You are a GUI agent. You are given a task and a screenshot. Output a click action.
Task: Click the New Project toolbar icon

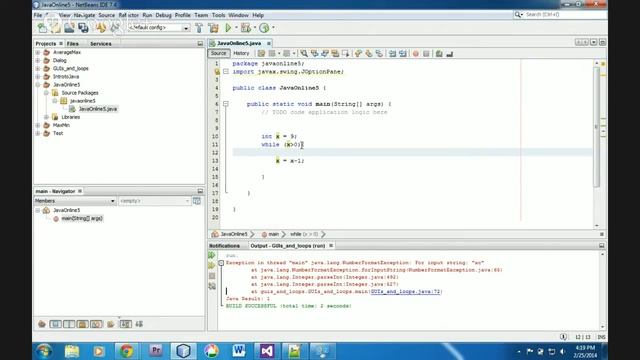[x=56, y=28]
